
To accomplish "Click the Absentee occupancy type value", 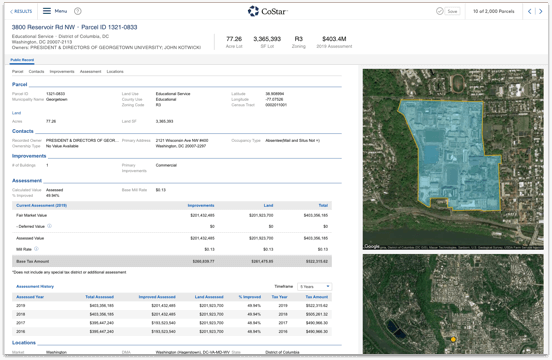I will point(293,140).
